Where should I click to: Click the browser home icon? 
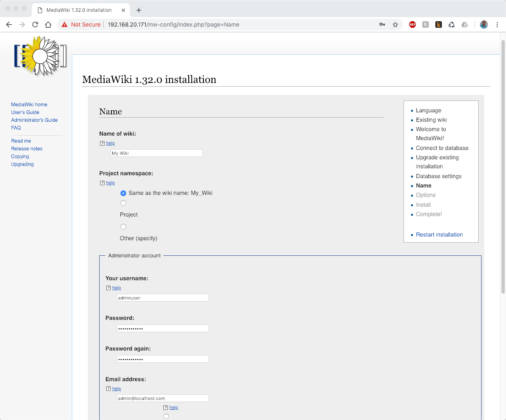click(48, 25)
